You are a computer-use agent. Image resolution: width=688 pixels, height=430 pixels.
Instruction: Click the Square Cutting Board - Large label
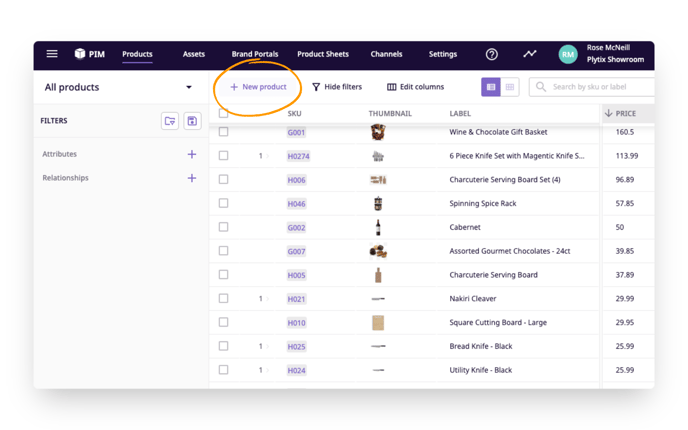pos(498,322)
